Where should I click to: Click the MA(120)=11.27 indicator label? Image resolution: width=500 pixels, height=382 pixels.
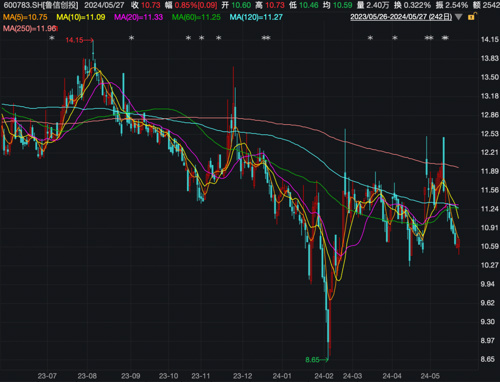(256, 17)
